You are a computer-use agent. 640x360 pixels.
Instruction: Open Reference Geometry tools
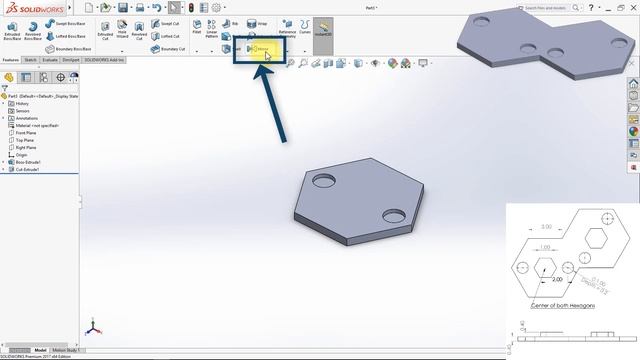(x=287, y=29)
